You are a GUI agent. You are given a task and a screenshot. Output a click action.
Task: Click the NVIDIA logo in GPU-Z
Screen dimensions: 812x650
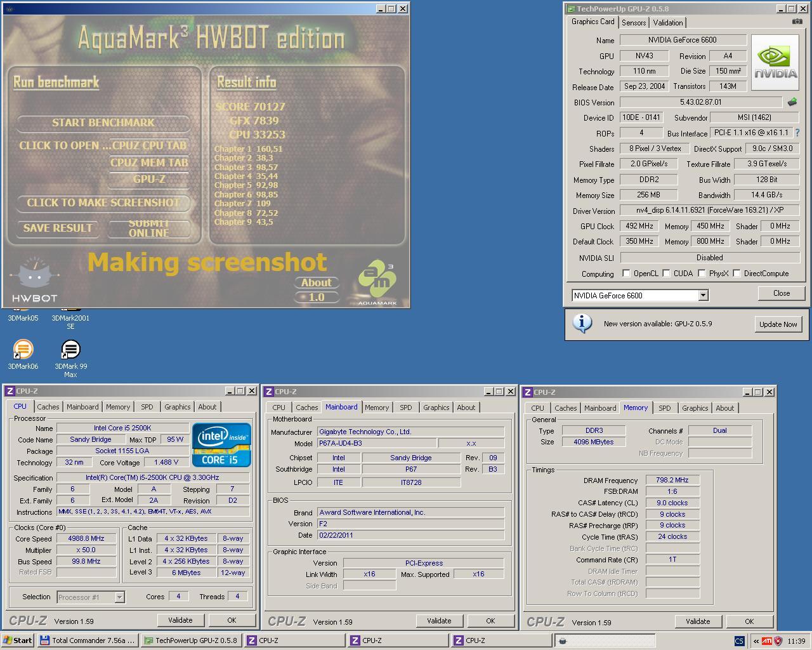[x=775, y=63]
